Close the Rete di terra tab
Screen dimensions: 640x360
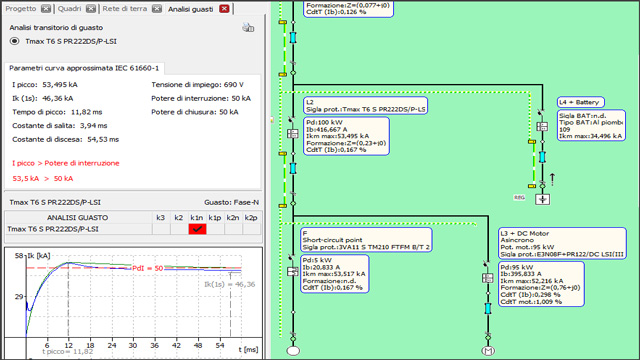click(157, 9)
